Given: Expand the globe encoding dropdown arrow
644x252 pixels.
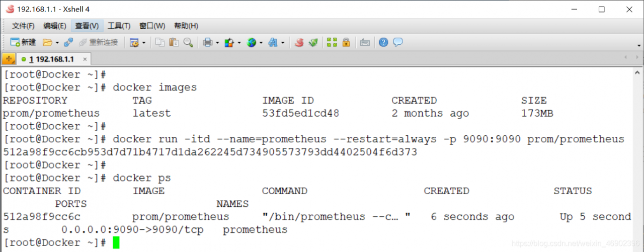Looking at the screenshot, I should pyautogui.click(x=261, y=43).
